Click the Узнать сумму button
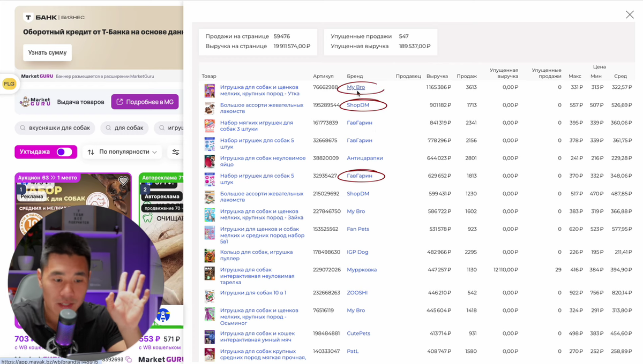The height and width of the screenshot is (364, 643). 48,52
